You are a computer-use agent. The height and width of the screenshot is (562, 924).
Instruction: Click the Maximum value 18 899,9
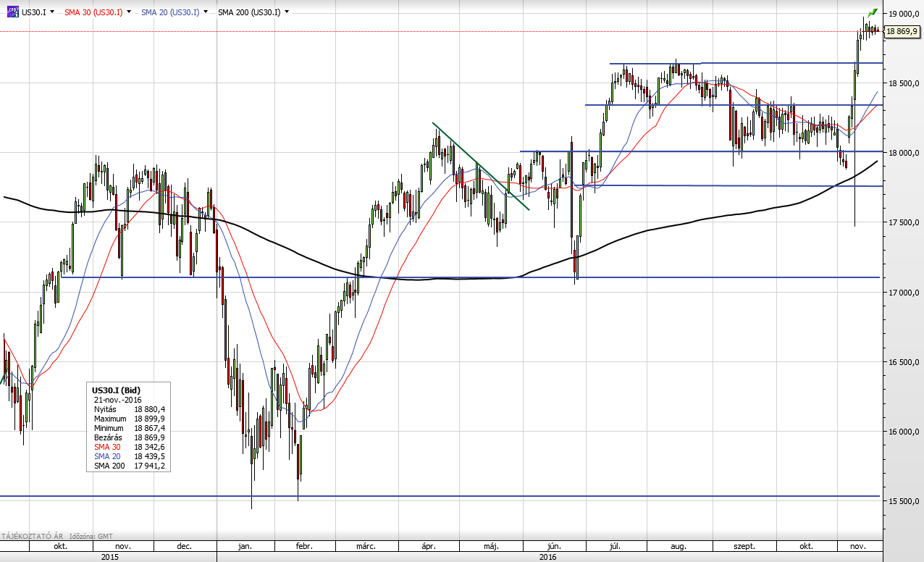click(x=149, y=419)
